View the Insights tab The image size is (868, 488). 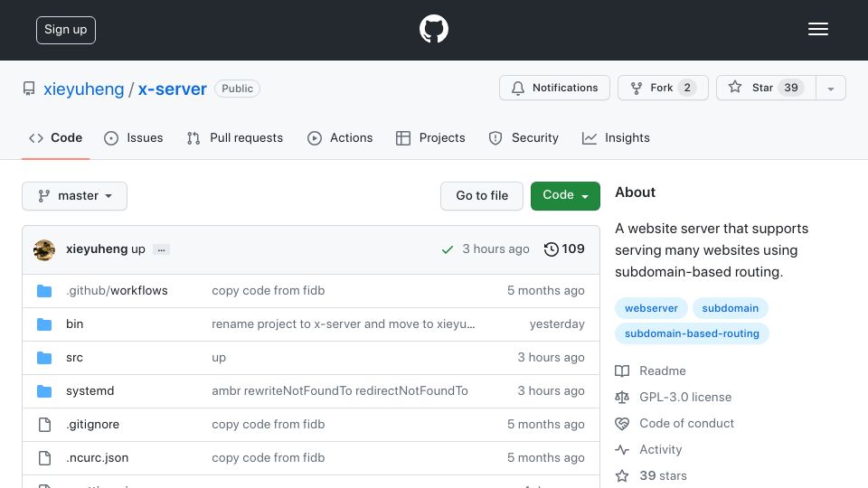point(616,137)
